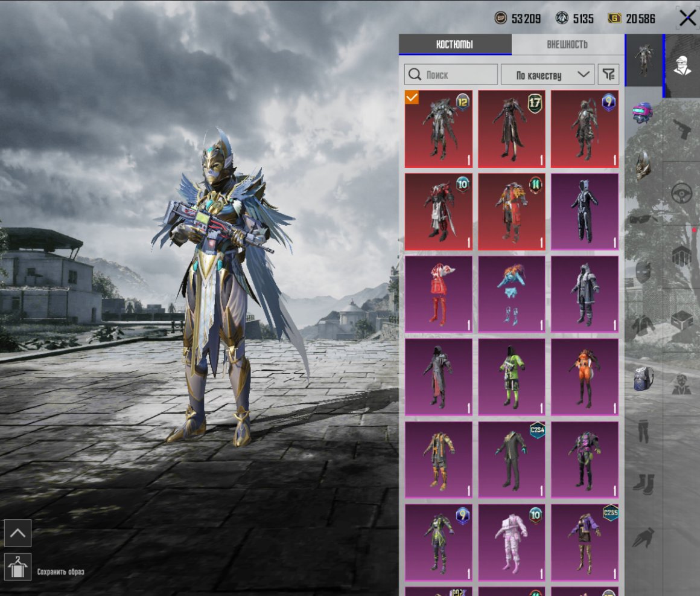This screenshot has height=596, width=700.
Task: Open the pistol weapon skins category
Action: 682,129
